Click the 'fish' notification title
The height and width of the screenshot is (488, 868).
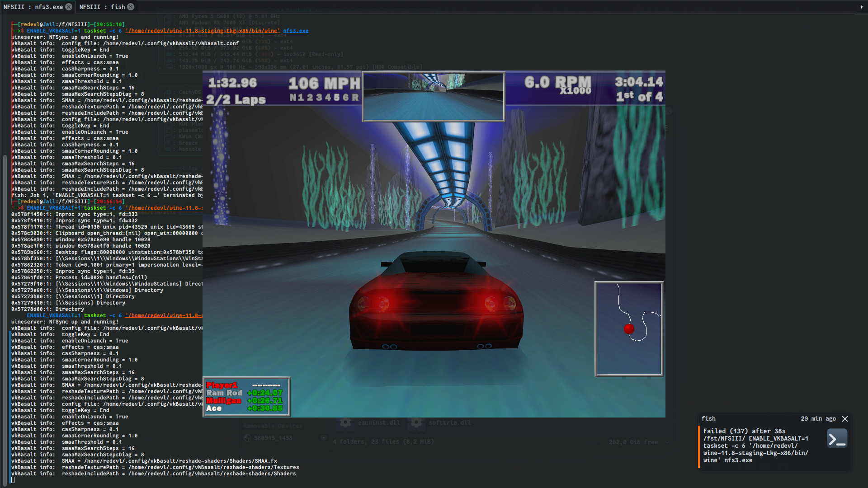pos(708,419)
